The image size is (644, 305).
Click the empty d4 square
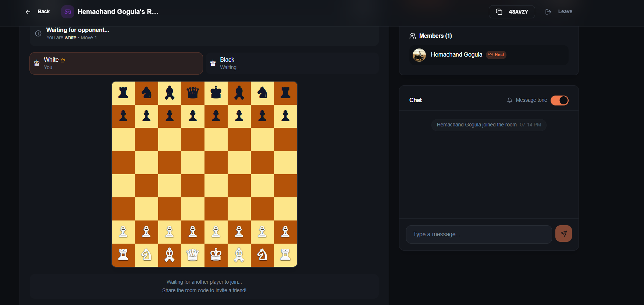point(193,186)
